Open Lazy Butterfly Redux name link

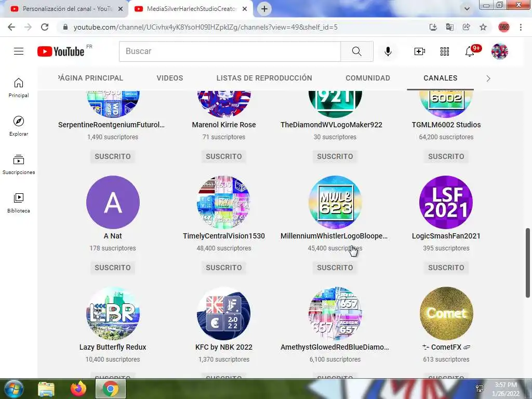[x=113, y=347]
